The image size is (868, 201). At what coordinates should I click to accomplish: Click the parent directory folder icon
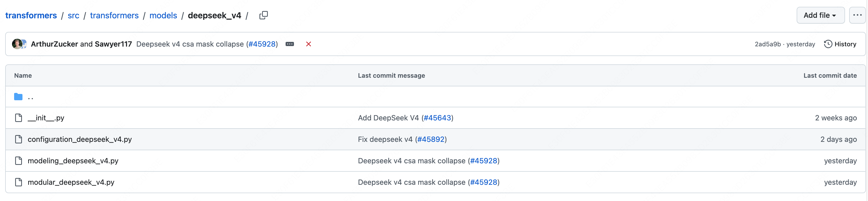[x=18, y=97]
